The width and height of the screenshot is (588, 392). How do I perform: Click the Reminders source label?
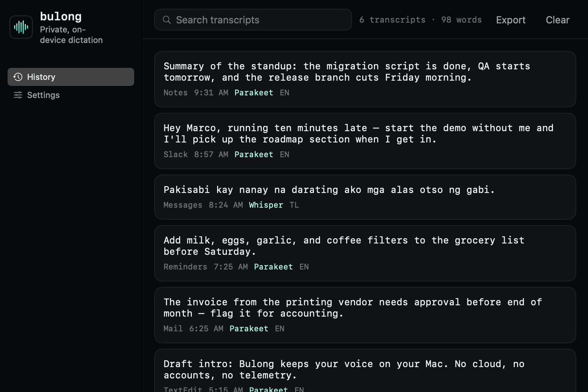click(185, 267)
